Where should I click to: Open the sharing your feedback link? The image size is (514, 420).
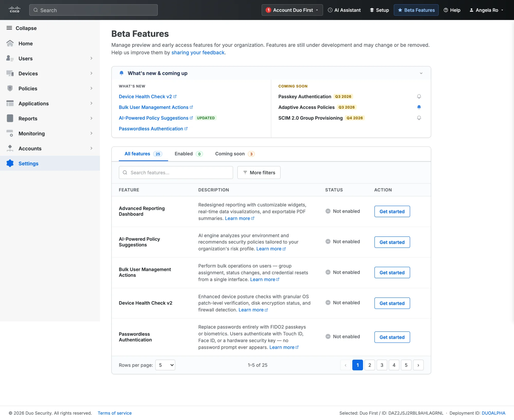(198, 52)
